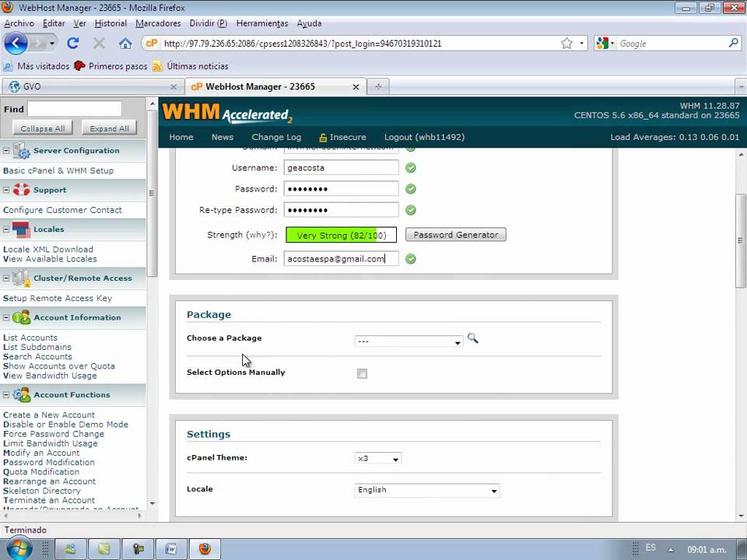Click the Firefox forward arrow button
This screenshot has width=747, height=560.
37,44
